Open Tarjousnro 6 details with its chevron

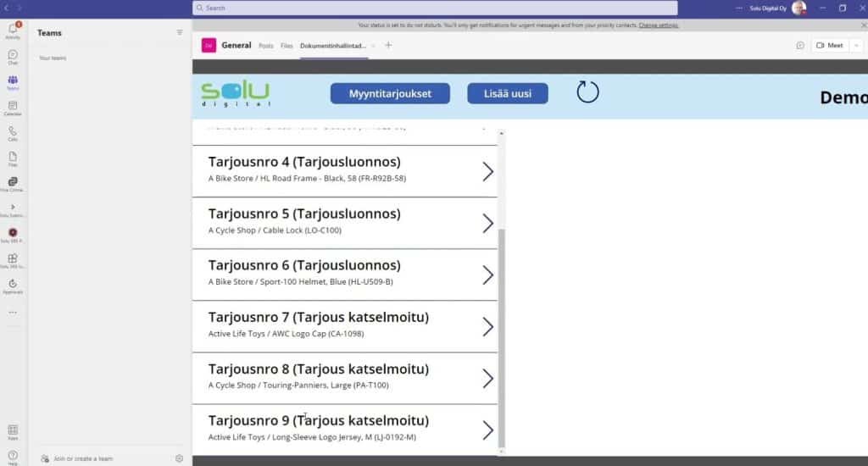click(487, 275)
